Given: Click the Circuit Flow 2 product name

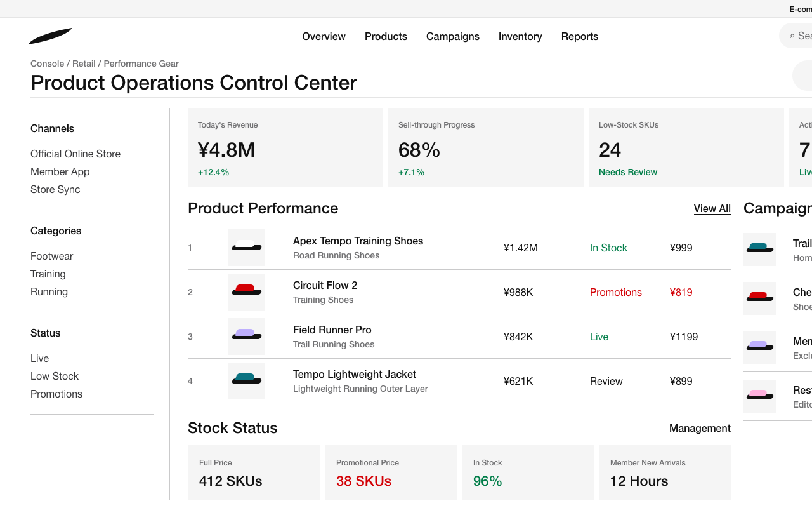Looking at the screenshot, I should [x=325, y=285].
